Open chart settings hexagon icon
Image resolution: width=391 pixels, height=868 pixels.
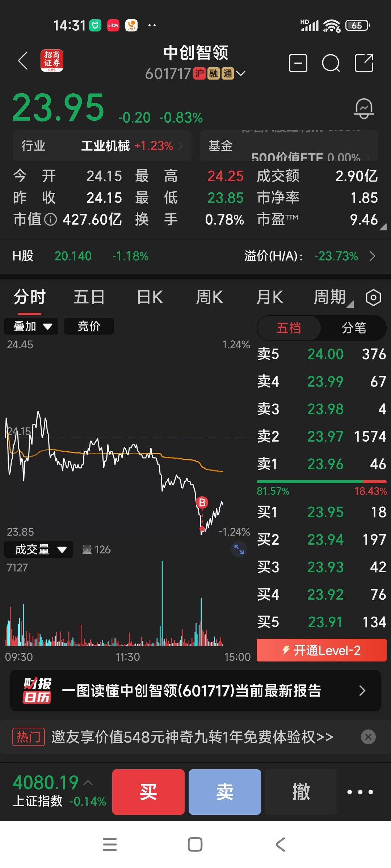pyautogui.click(x=373, y=298)
